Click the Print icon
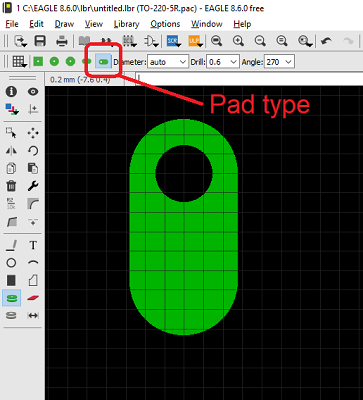This screenshot has width=363, height=400. pos(62,41)
